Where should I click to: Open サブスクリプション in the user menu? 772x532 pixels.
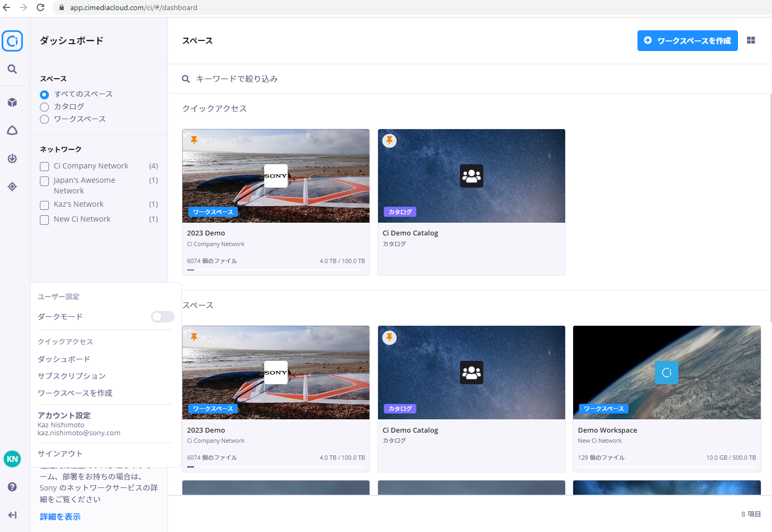click(72, 376)
